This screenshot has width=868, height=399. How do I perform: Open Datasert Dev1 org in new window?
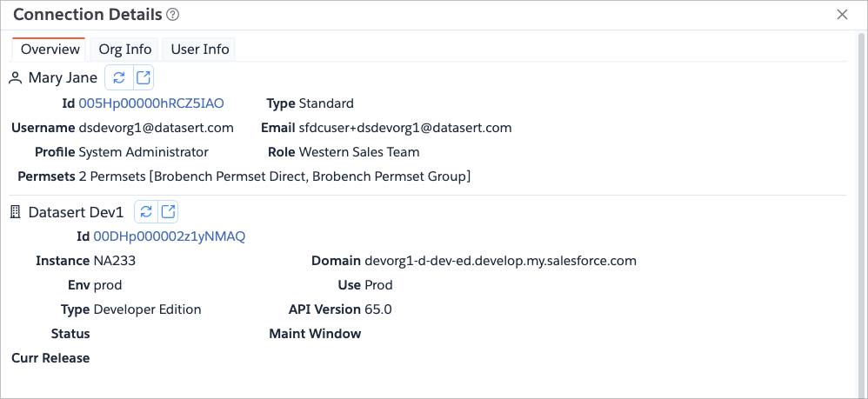pos(169,212)
